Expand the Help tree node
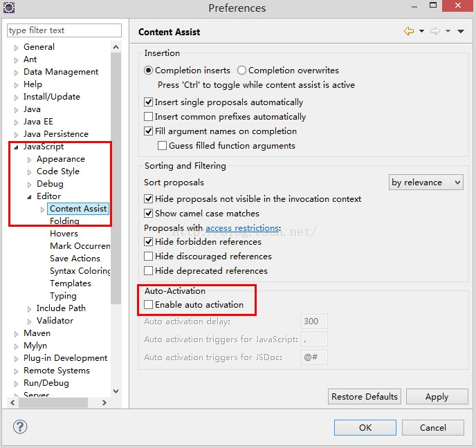Viewport: 476px width, 448px height. (17, 85)
